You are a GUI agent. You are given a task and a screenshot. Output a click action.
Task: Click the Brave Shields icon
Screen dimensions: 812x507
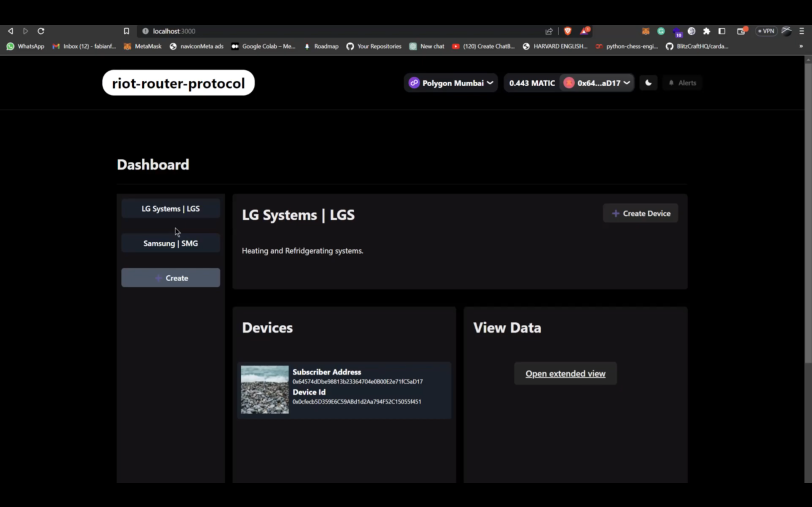pos(568,31)
